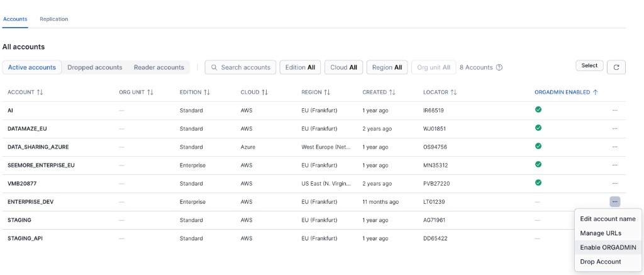This screenshot has height=275, width=644.
Task: Click the green ORGADMIN check for SEEMORE_ENTERPISE_EU
Action: point(538,164)
